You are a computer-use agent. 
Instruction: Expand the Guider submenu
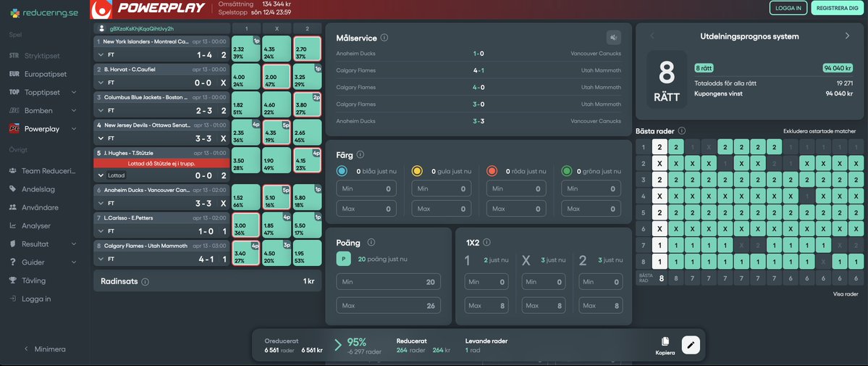point(74,262)
